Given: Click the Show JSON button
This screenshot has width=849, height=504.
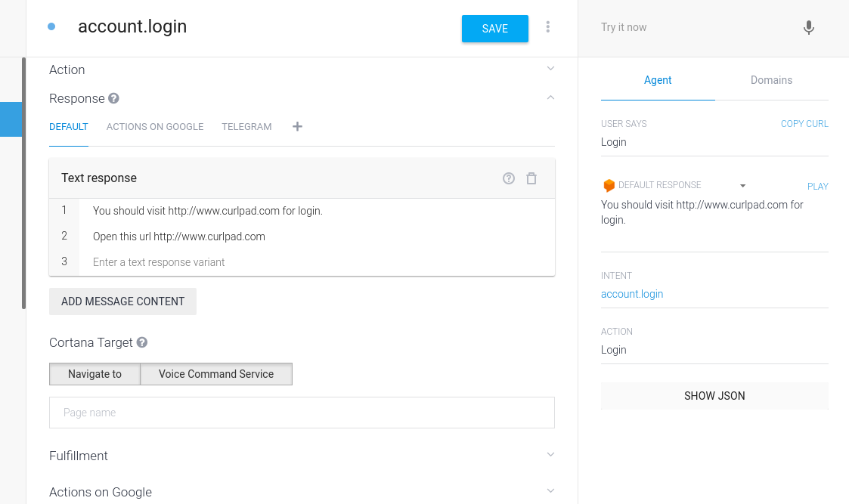Looking at the screenshot, I should tap(714, 396).
